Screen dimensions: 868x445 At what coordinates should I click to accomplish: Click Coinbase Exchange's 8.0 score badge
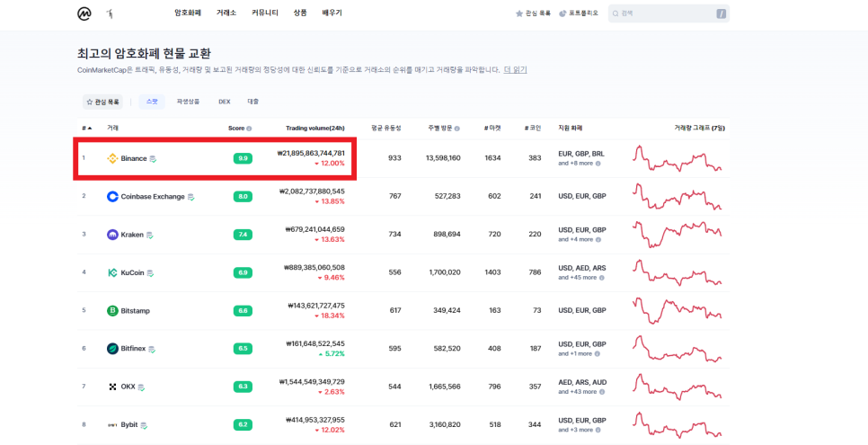click(243, 196)
